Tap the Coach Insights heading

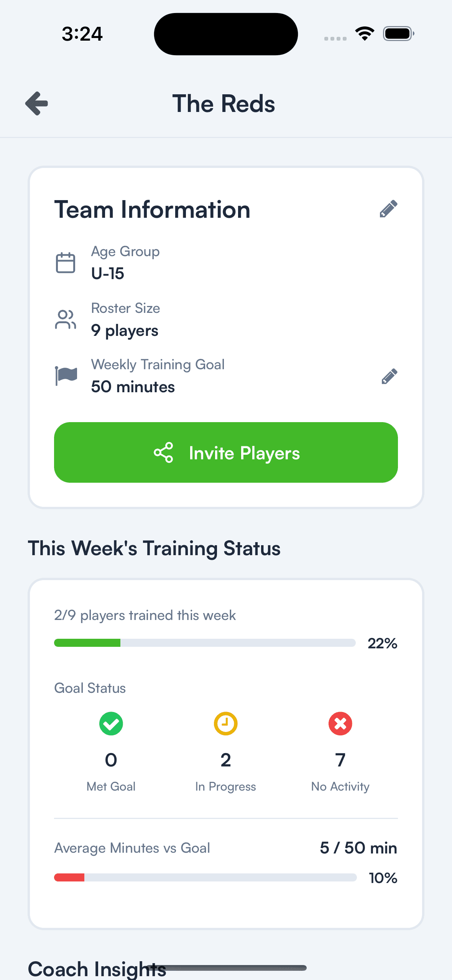pos(97,968)
